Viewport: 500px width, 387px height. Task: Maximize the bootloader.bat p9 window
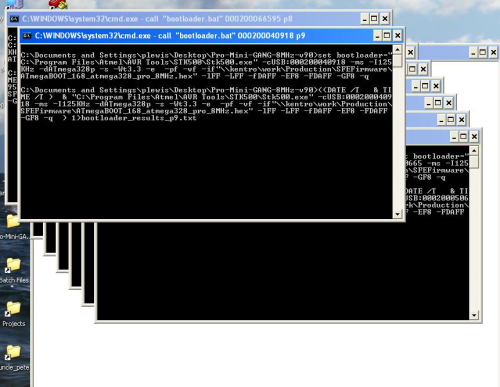point(387,35)
